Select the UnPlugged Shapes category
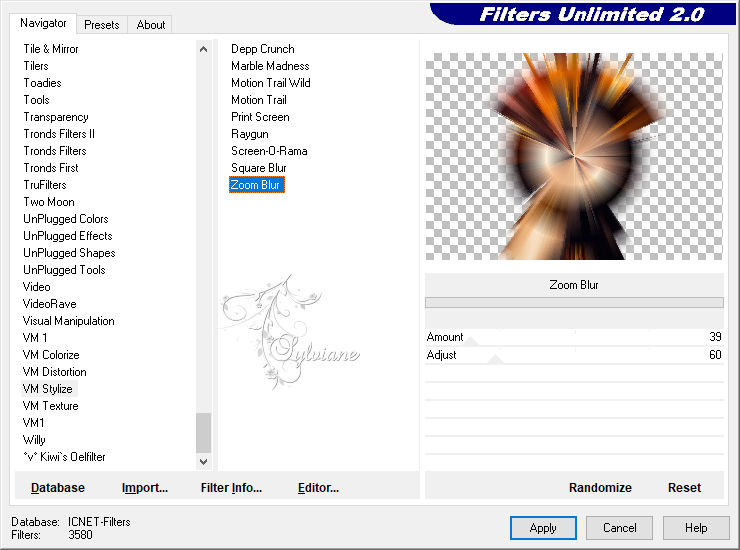This screenshot has width=740, height=550. [69, 253]
